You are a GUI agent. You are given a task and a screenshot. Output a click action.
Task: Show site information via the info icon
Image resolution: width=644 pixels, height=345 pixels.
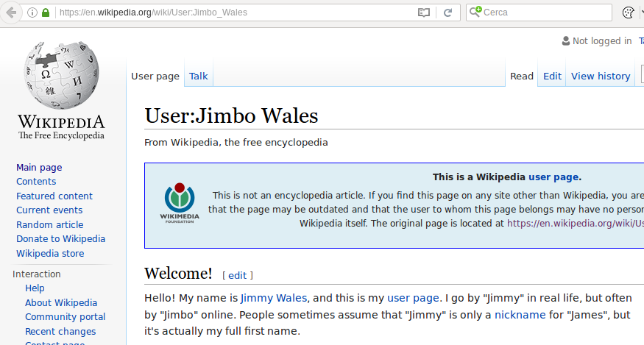(x=32, y=13)
